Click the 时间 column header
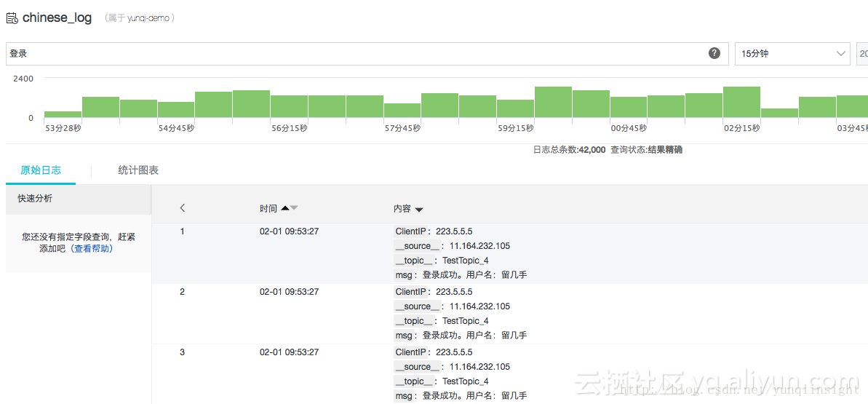The image size is (868, 404). coord(268,208)
